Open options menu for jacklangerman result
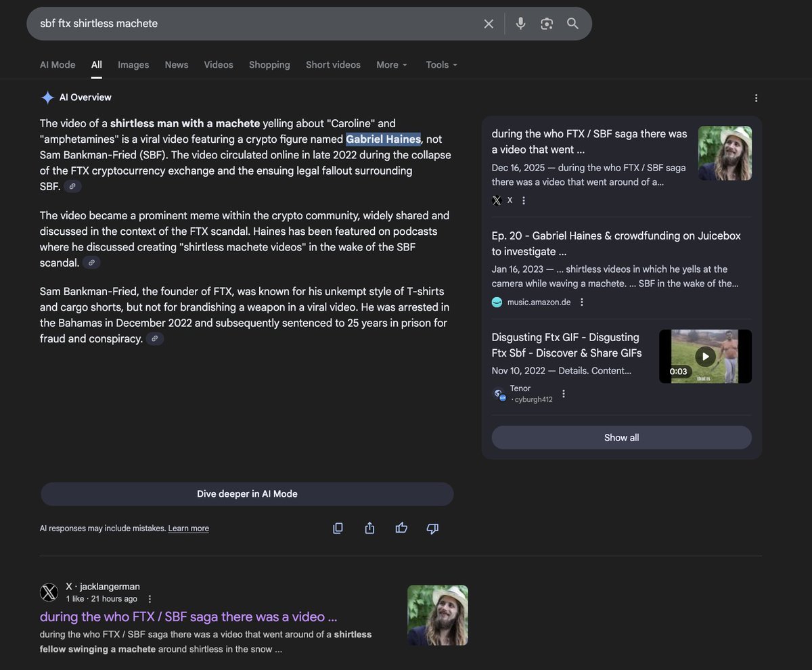This screenshot has width=812, height=670. [x=150, y=599]
